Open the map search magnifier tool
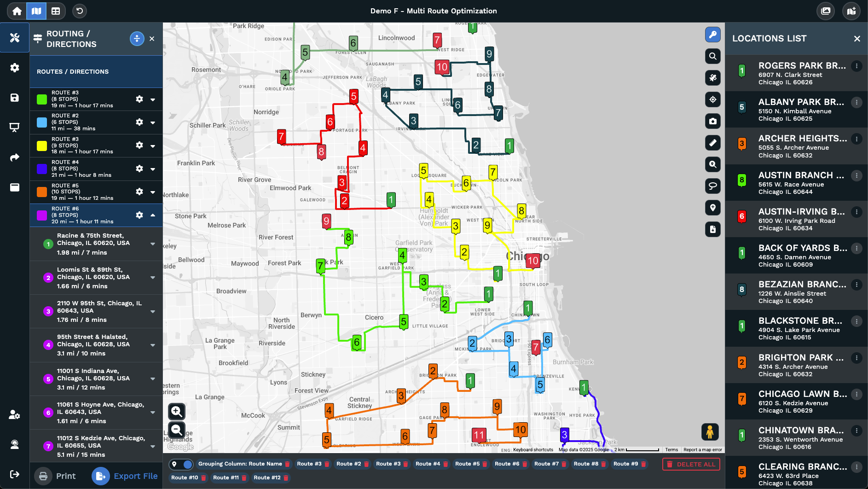 tap(712, 56)
